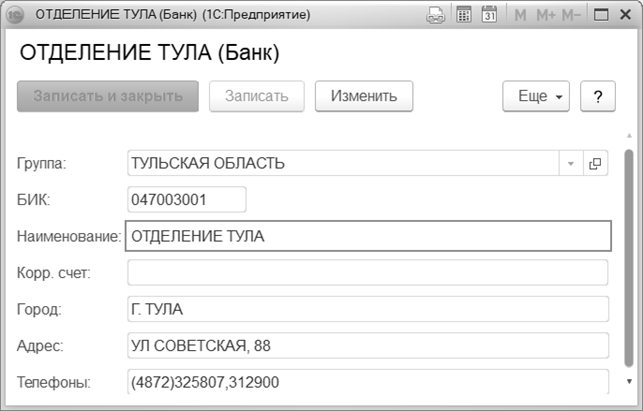The width and height of the screenshot is (643, 411).
Task: Click the scroll down arrow at bottom right
Action: point(628,381)
